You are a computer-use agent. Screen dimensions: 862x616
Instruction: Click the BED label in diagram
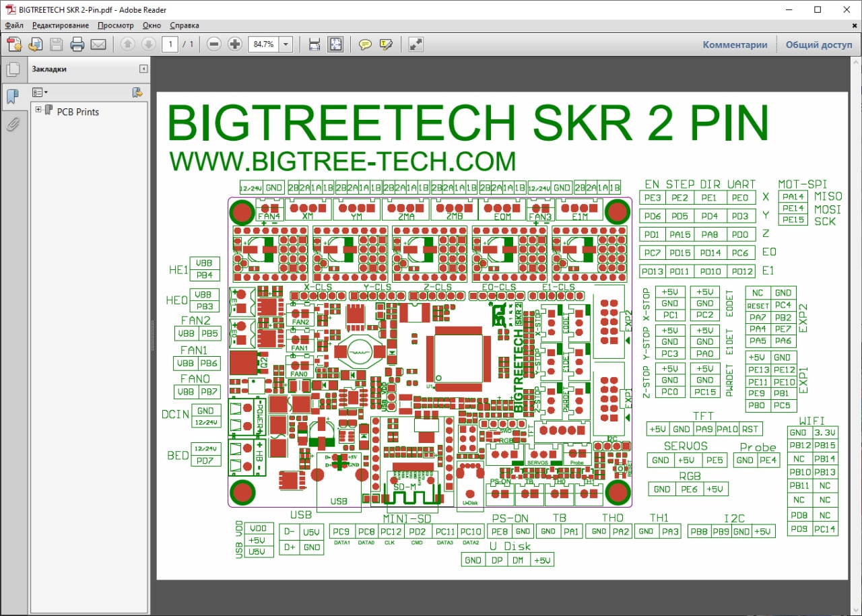(x=178, y=456)
